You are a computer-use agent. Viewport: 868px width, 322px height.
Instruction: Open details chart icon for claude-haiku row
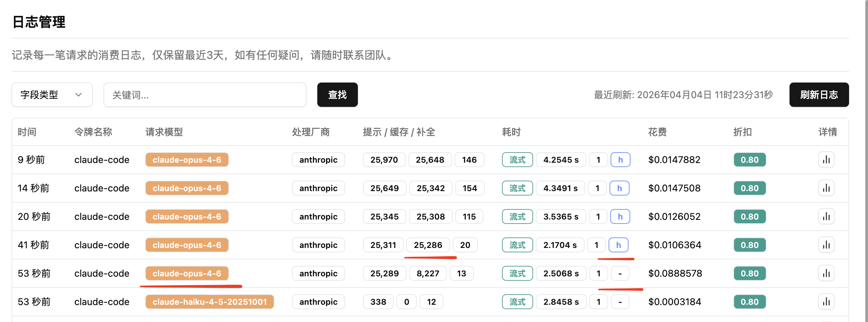point(826,302)
